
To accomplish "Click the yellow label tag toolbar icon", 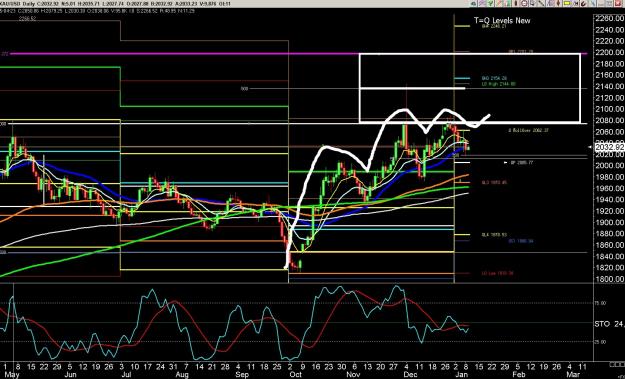I will (x=567, y=4).
